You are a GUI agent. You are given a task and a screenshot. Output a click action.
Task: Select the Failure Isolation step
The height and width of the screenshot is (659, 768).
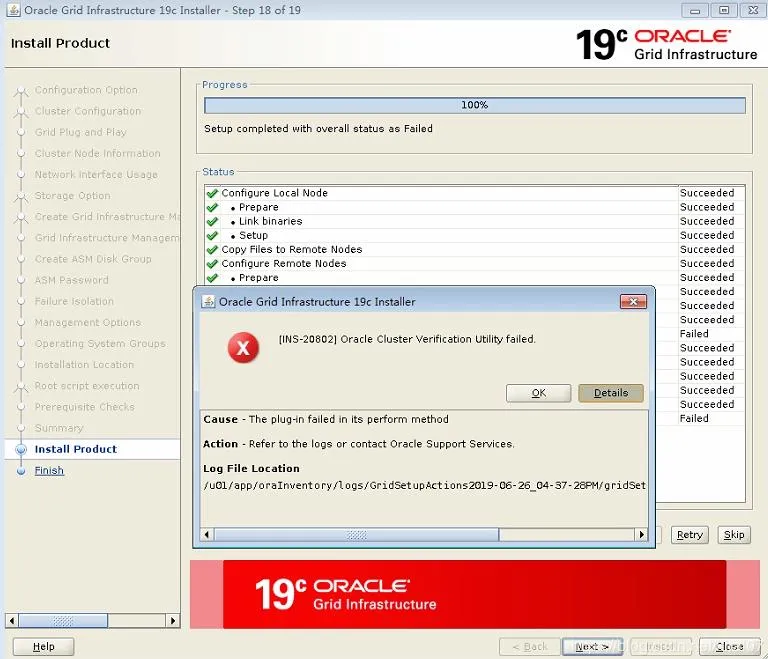pos(74,301)
